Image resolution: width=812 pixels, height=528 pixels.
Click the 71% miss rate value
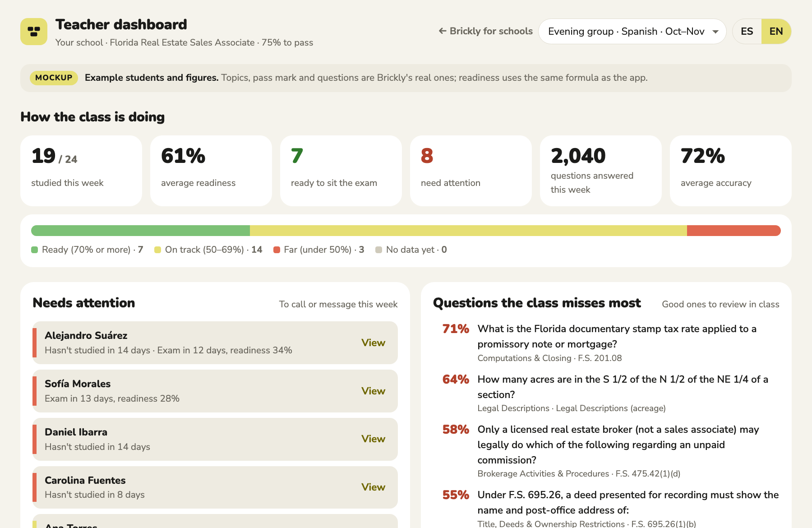click(456, 329)
